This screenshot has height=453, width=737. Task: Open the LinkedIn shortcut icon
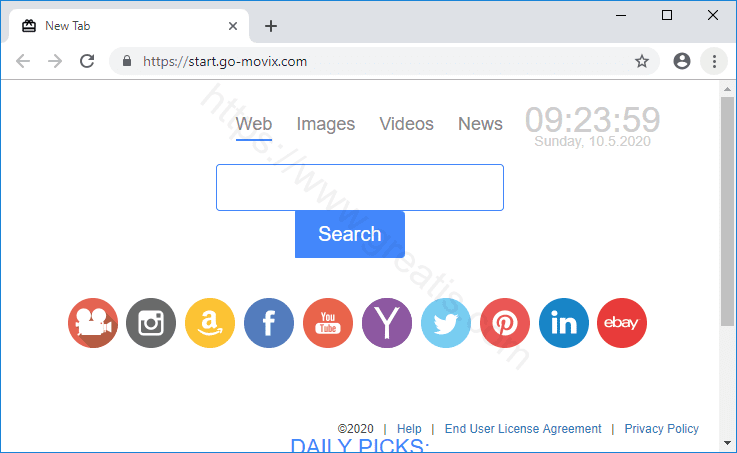(564, 323)
